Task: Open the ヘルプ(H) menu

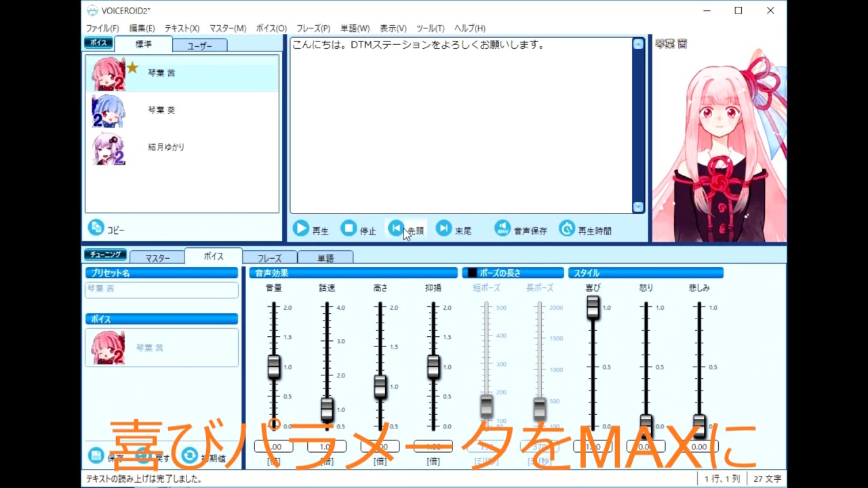Action: (x=469, y=28)
